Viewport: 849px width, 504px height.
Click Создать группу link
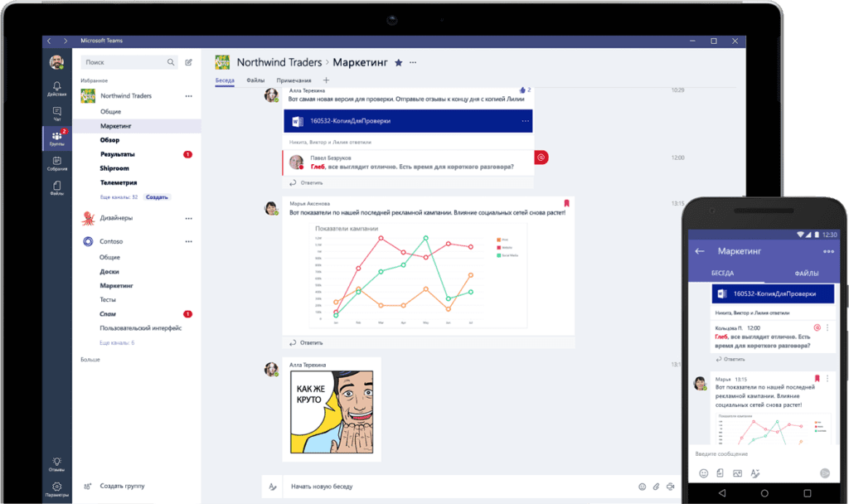[x=123, y=486]
